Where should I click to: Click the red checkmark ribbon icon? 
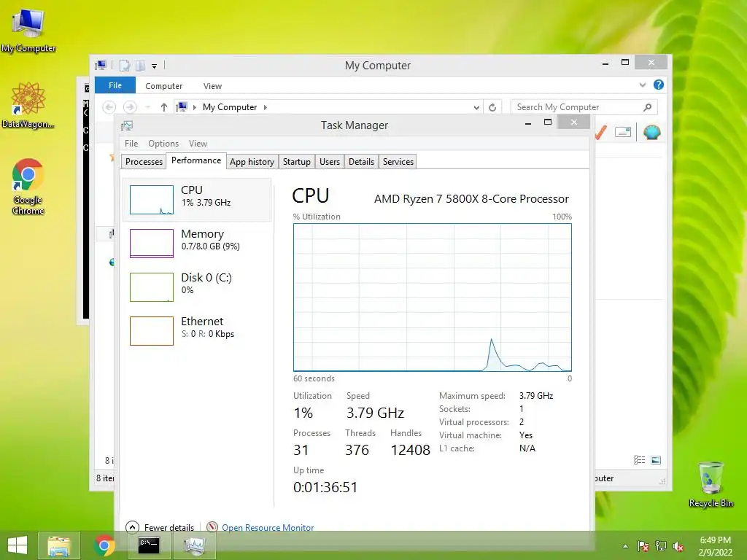601,132
